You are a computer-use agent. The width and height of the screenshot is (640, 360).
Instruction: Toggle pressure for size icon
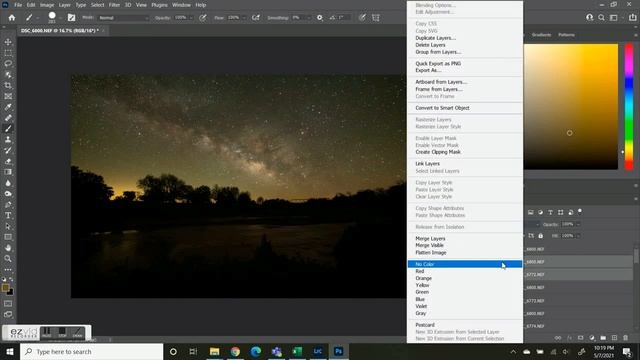click(362, 18)
